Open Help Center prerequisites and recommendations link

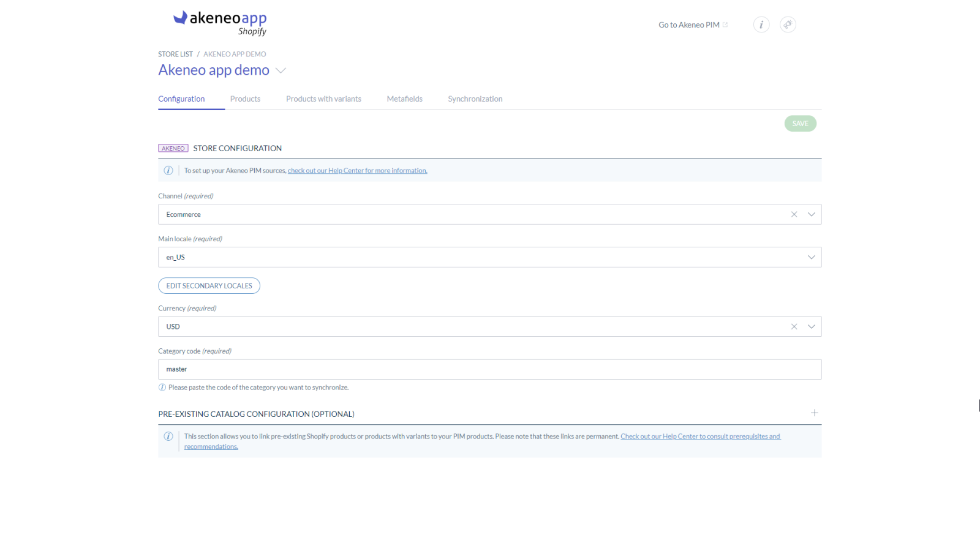(x=483, y=441)
